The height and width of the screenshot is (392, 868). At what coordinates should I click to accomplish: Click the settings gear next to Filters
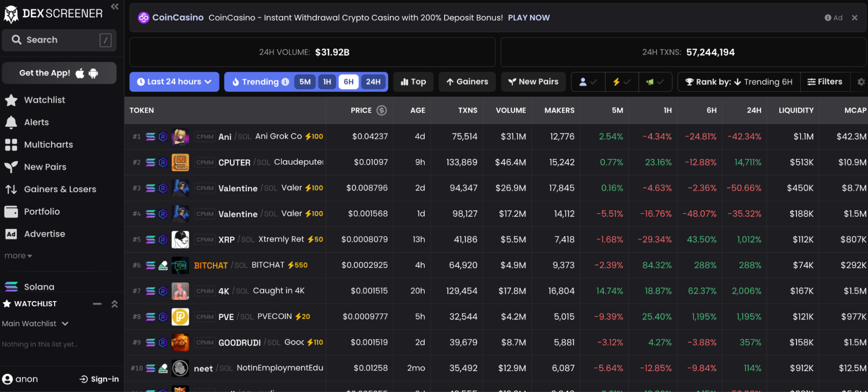(x=861, y=82)
